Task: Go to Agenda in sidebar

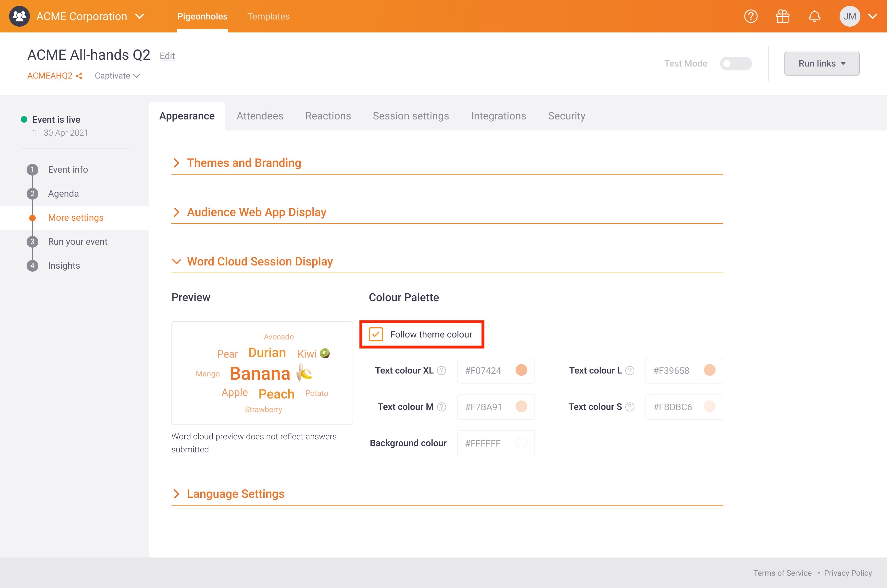Action: tap(63, 193)
